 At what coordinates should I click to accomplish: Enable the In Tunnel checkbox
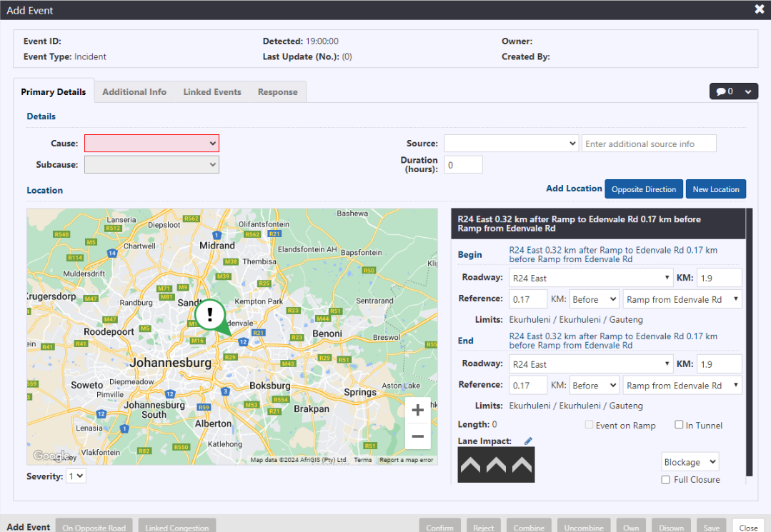679,425
